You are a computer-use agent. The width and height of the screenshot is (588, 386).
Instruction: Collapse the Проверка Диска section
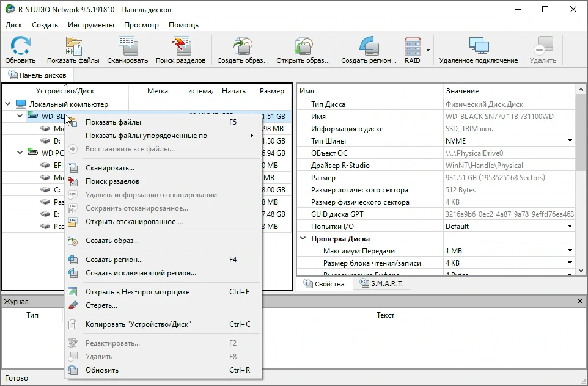click(x=303, y=239)
